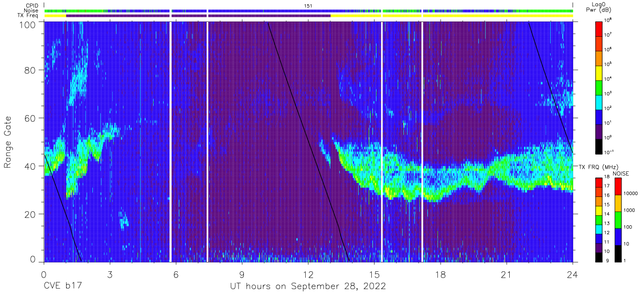Screen dimensions: 644x297
Task: Click the '9' label on the TX FRQ legend
Action: click(x=607, y=261)
